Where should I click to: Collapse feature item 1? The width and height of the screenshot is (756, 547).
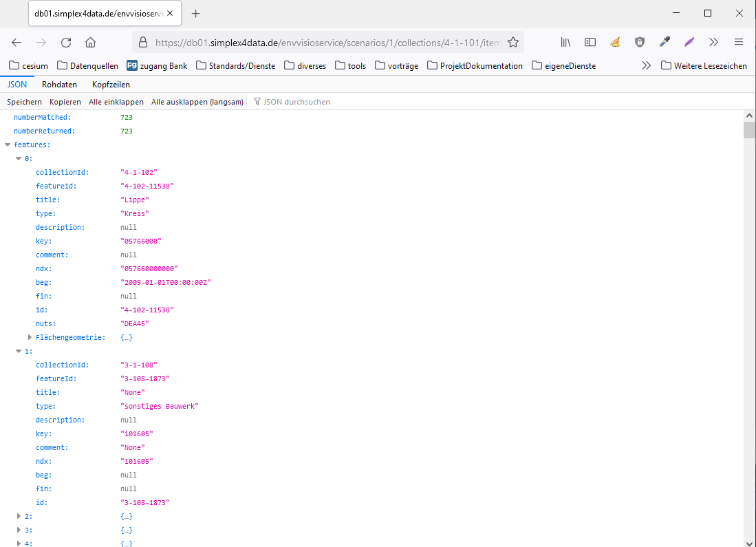[x=19, y=351]
